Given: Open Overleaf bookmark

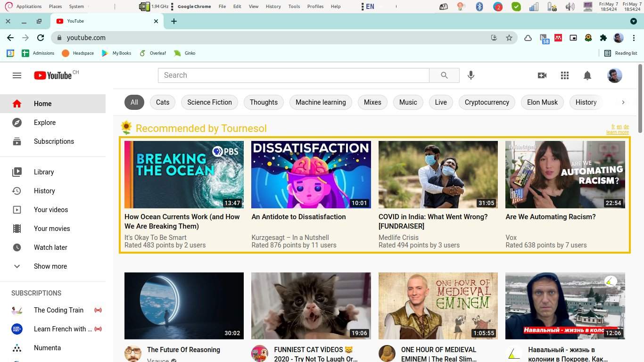Looking at the screenshot, I should pyautogui.click(x=153, y=53).
